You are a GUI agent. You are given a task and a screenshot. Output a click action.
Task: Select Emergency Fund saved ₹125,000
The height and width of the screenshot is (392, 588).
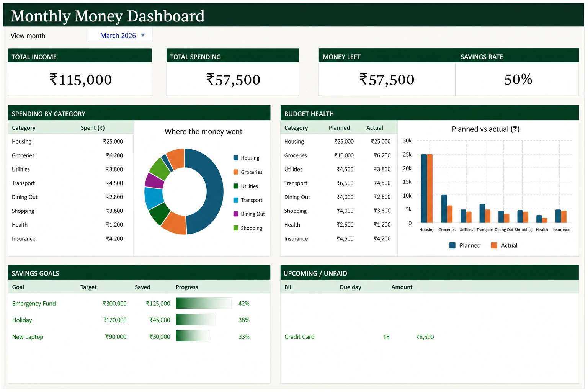[158, 304]
